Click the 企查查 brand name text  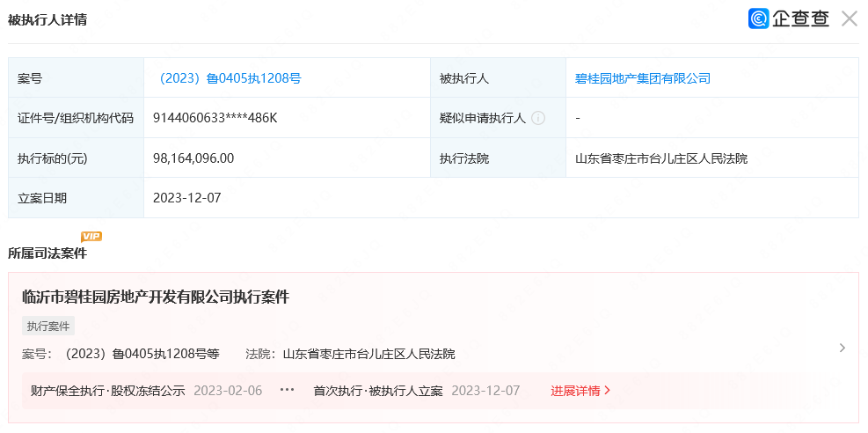pyautogui.click(x=801, y=18)
